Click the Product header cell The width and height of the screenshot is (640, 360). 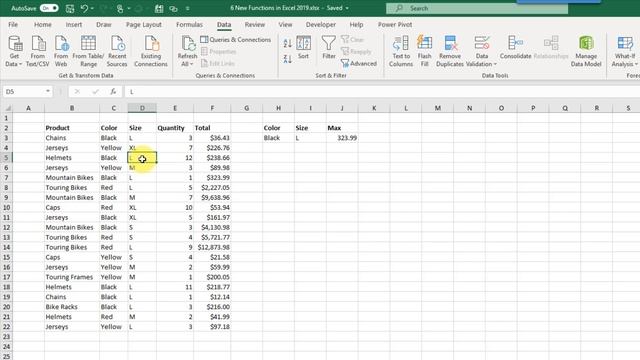point(72,128)
